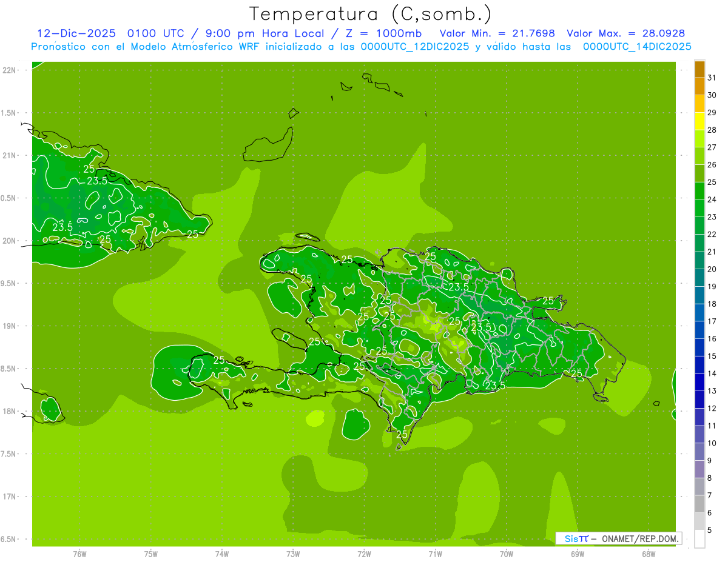Viewport: 728px width, 562px height.
Task: Click colorbar label "7"
Action: (710, 496)
